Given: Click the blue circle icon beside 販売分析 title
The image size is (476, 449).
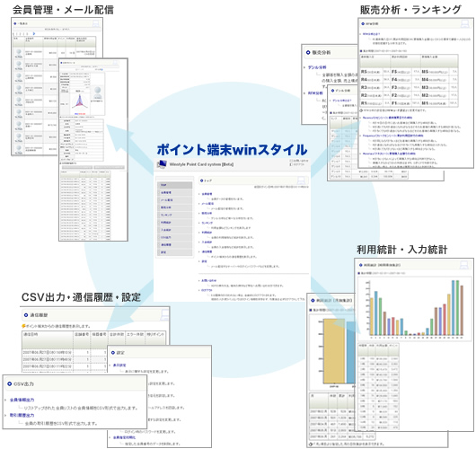Looking at the screenshot, I should pos(308,52).
